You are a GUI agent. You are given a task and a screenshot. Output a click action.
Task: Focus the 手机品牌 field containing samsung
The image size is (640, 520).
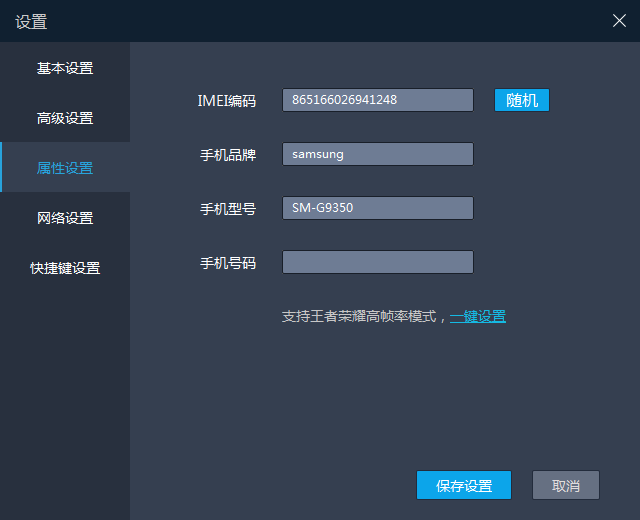[x=377, y=154]
